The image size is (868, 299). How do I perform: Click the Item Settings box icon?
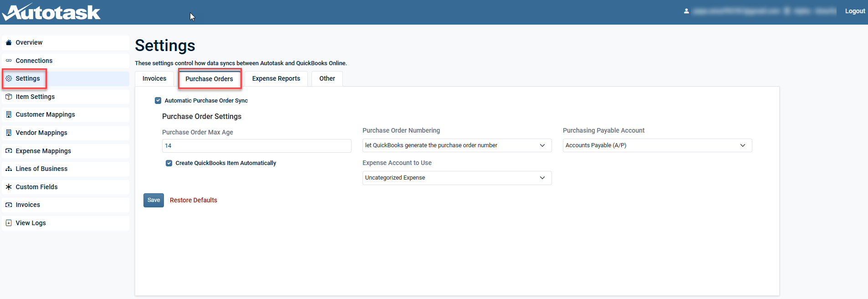click(x=9, y=97)
